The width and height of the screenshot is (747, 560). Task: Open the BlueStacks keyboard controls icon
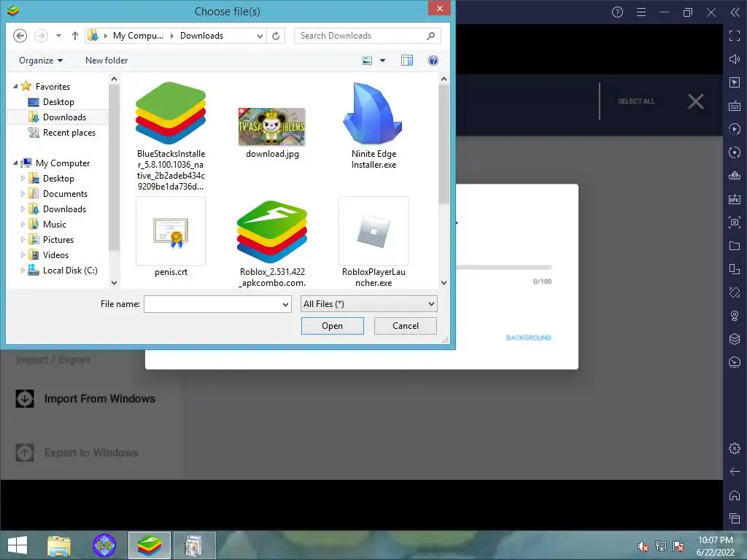[735, 106]
